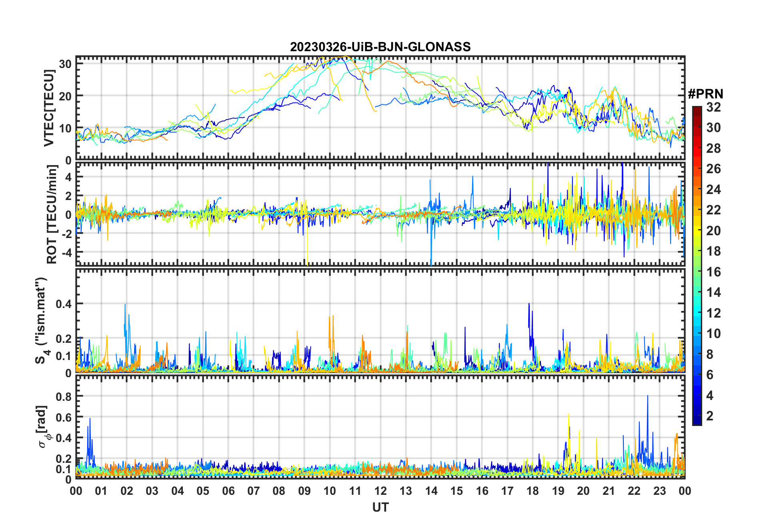Click colorbar tick label 10

click(713, 334)
